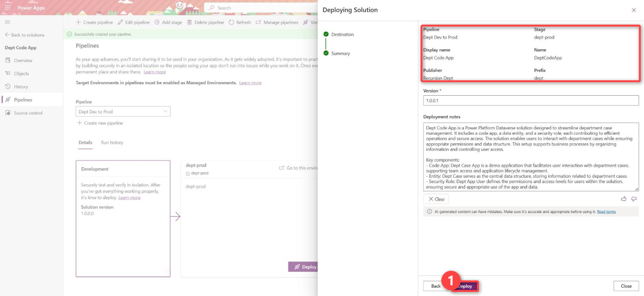Screen dimensions: 644x296
Task: Click the Overview sidebar icon
Action: [x=7, y=60]
